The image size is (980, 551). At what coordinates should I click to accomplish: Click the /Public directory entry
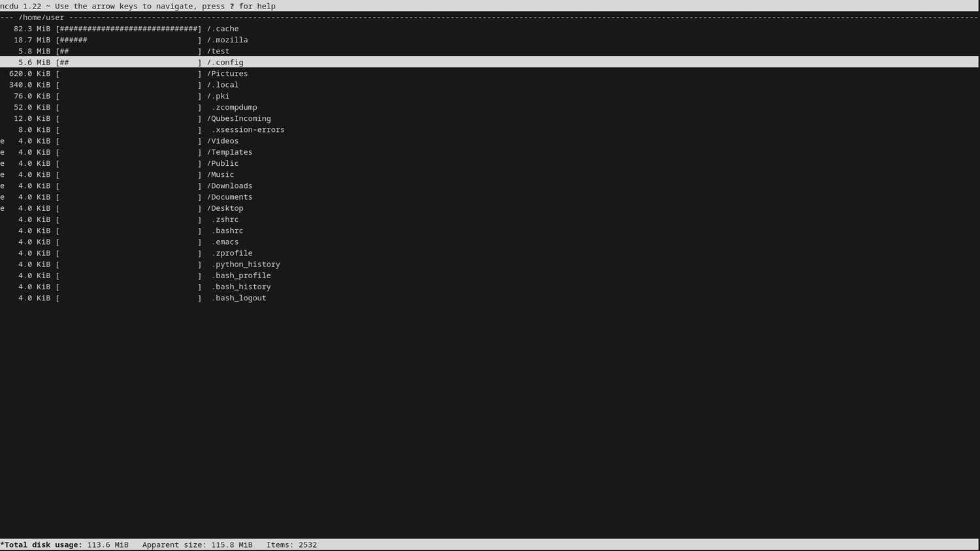(x=489, y=163)
